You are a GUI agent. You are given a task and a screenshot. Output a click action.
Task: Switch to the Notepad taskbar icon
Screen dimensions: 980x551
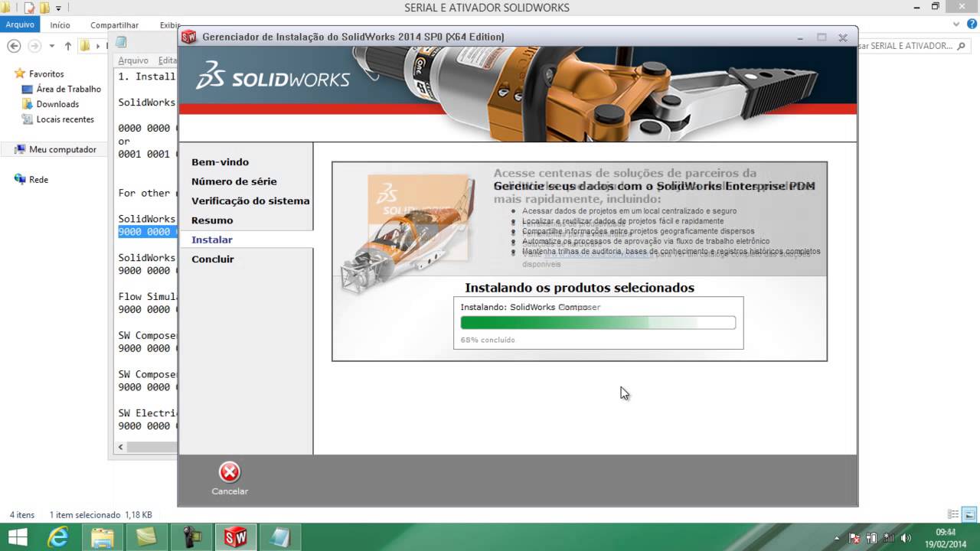[x=280, y=537]
